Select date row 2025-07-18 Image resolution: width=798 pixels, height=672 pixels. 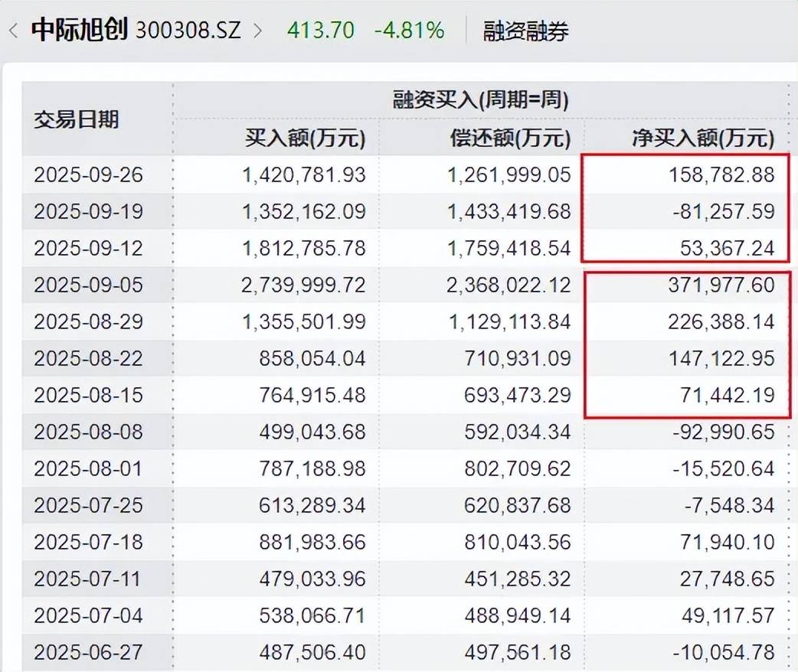coord(89,543)
